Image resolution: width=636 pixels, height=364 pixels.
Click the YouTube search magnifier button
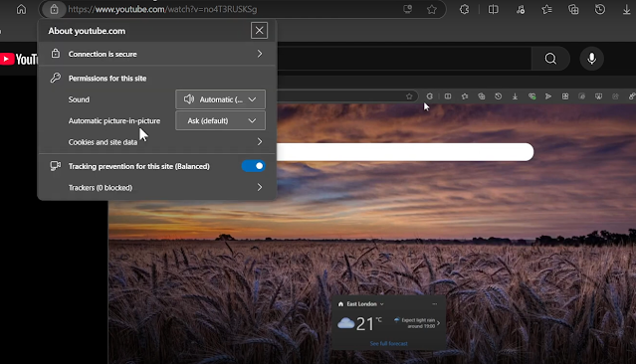550,59
